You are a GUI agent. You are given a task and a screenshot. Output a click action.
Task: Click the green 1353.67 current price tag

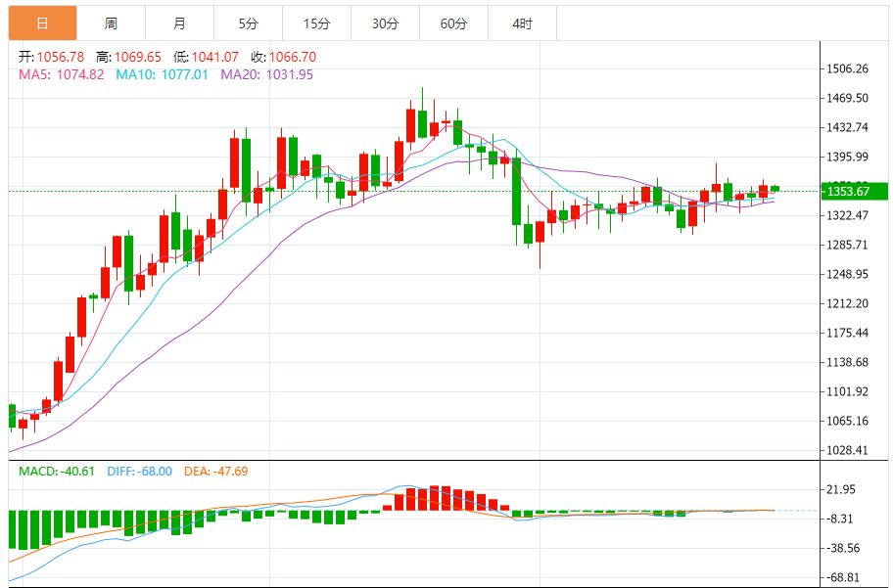click(852, 190)
